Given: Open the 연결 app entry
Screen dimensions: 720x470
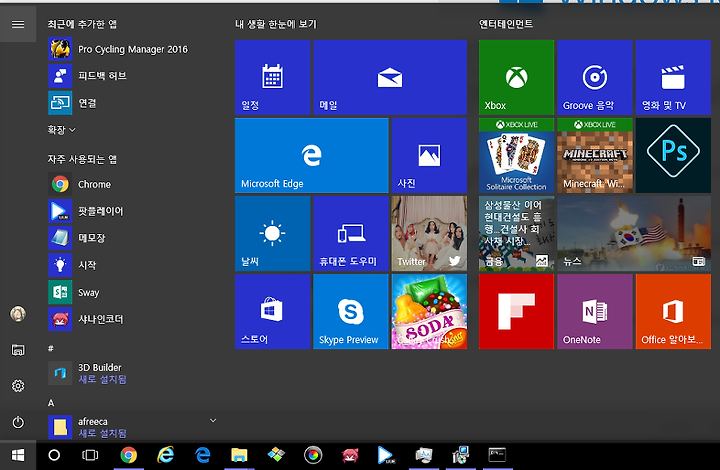Looking at the screenshot, I should [133, 103].
